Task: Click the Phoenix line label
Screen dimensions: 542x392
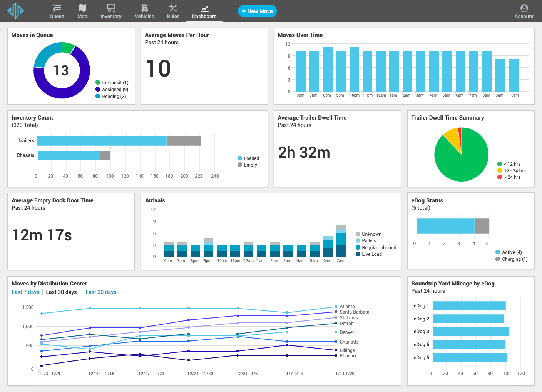Action: 348,356
